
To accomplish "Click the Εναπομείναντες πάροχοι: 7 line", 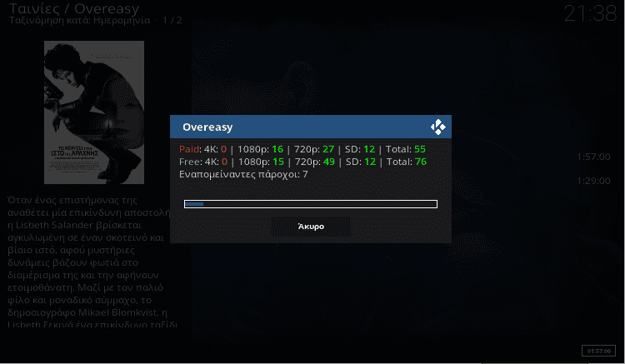I will click(x=243, y=174).
